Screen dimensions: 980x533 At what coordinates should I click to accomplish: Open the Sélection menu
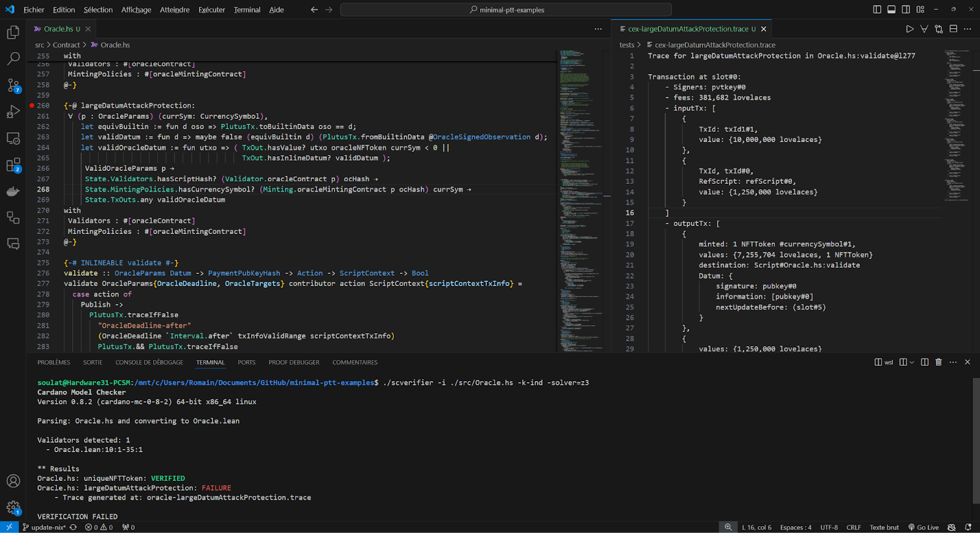[x=98, y=9]
